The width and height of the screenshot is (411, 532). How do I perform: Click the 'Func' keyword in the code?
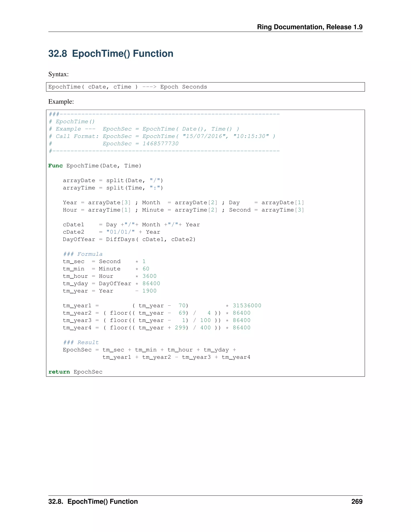(55, 166)
